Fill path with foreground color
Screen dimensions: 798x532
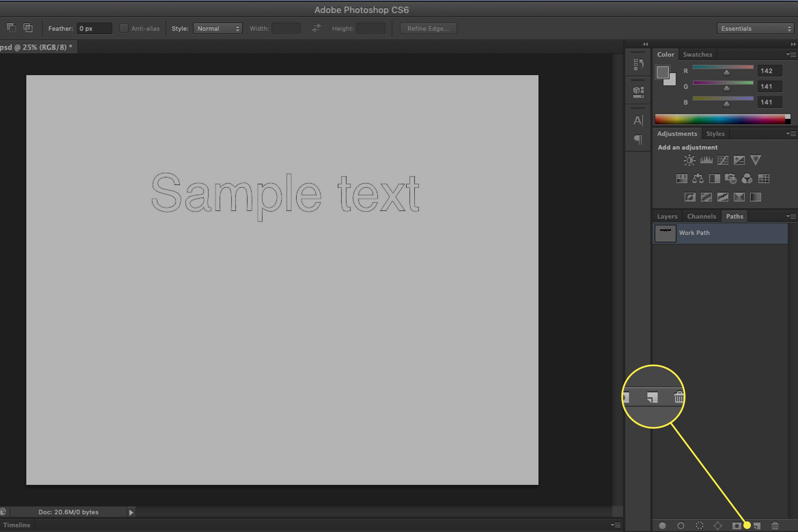[662, 526]
